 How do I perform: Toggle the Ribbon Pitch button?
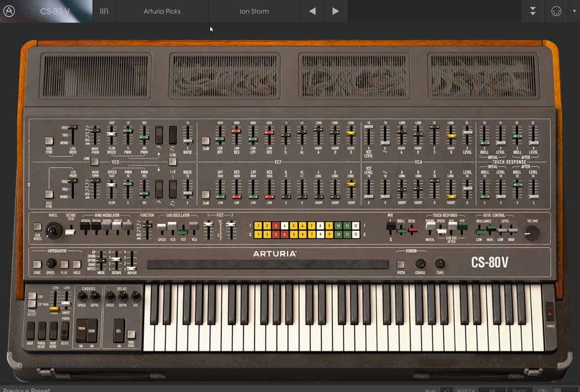pos(401,264)
